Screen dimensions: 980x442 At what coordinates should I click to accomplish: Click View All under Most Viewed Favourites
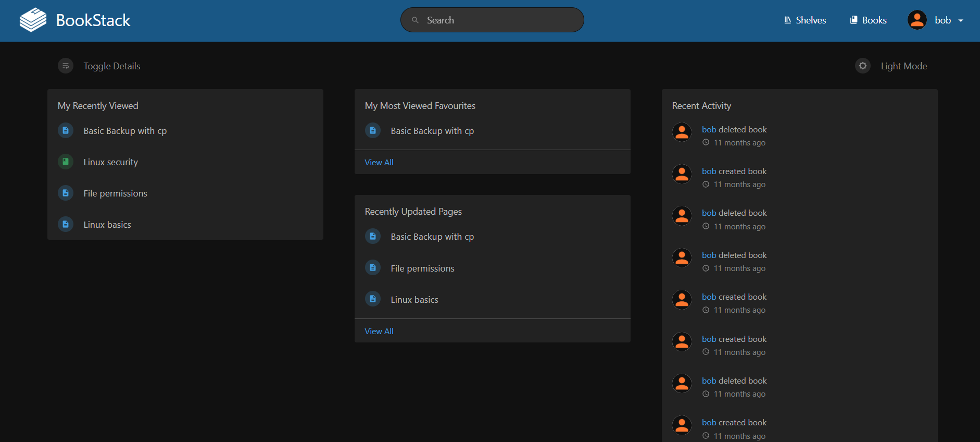coord(379,163)
